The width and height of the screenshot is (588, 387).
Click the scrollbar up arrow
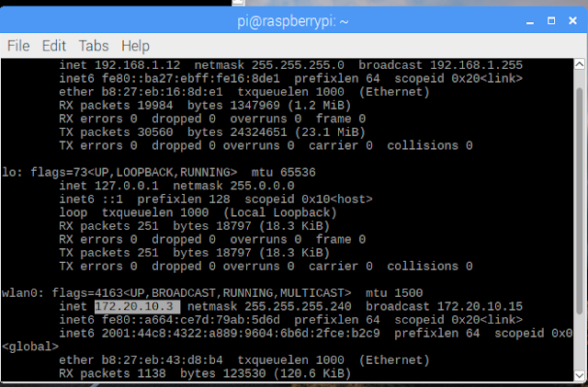pyautogui.click(x=580, y=64)
